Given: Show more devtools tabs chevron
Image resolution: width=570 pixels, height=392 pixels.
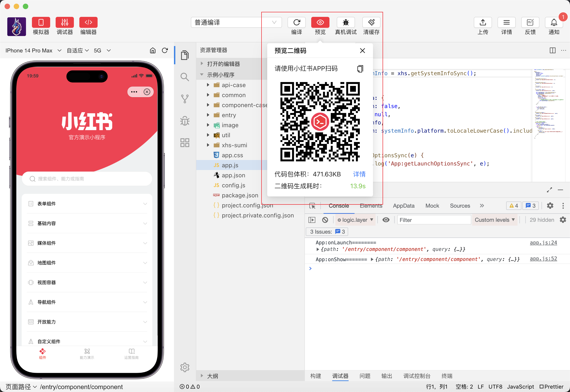Looking at the screenshot, I should (482, 206).
